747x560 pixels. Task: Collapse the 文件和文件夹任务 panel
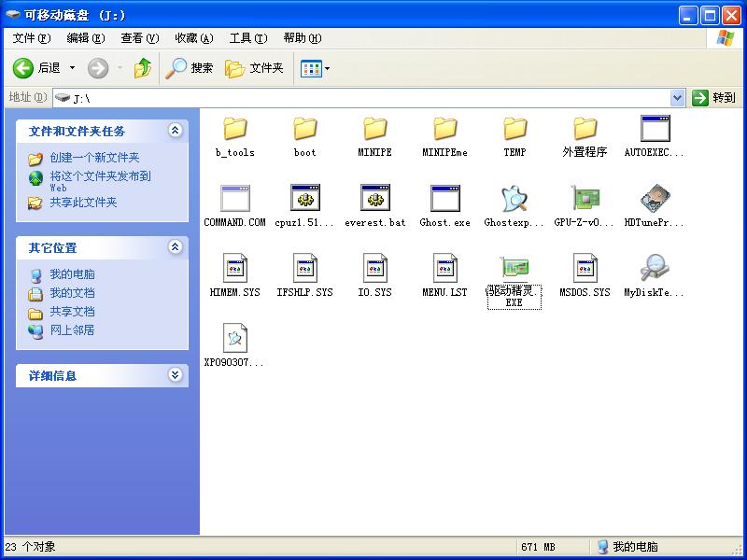tap(176, 131)
